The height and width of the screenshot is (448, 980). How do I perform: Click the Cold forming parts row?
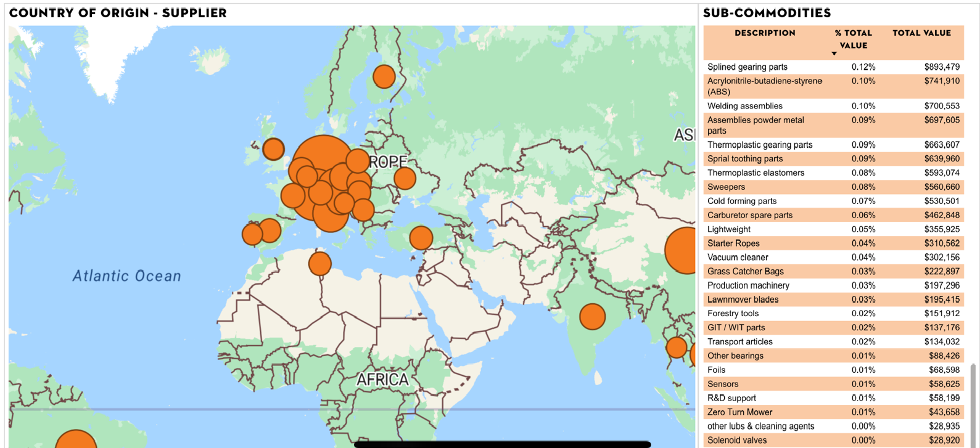(833, 201)
